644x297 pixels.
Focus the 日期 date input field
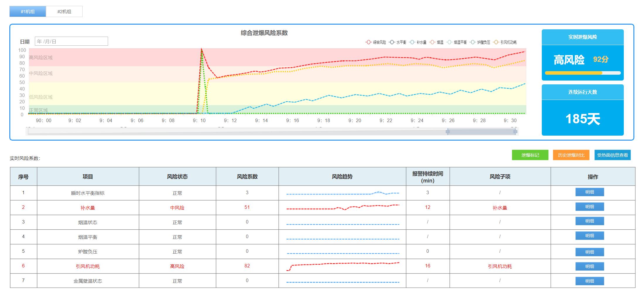(x=71, y=41)
